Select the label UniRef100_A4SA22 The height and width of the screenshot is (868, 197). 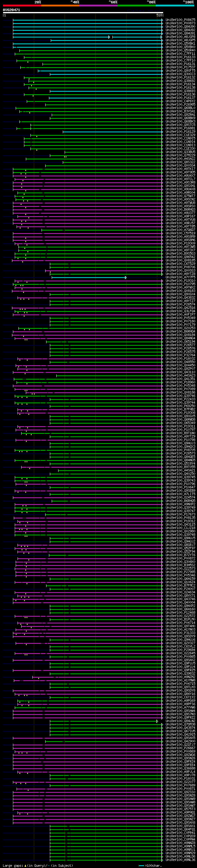pos(180,159)
